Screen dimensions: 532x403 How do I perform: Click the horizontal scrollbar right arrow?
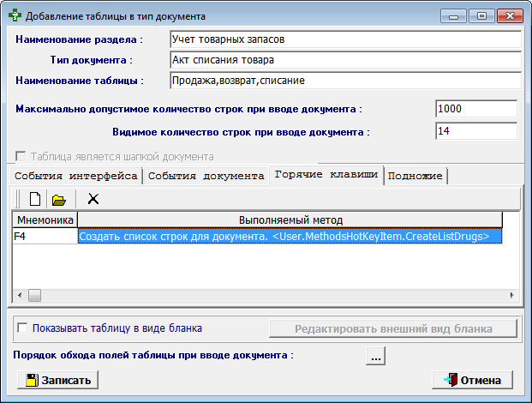513,295
